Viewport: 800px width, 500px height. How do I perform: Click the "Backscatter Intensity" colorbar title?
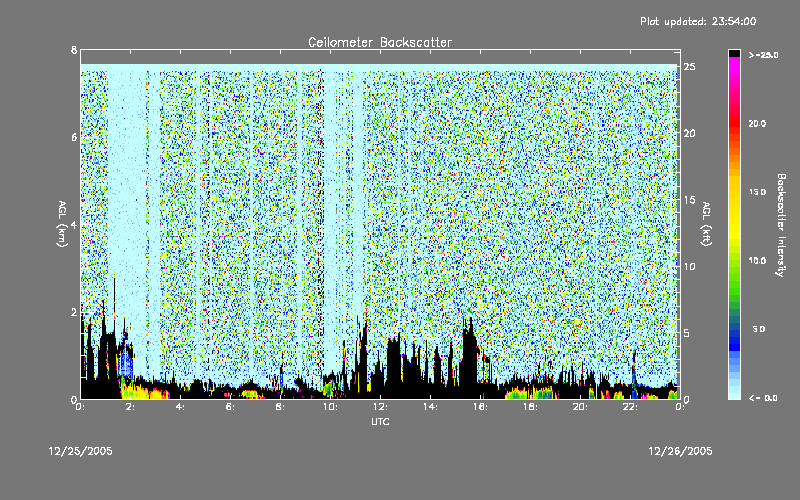tap(781, 225)
